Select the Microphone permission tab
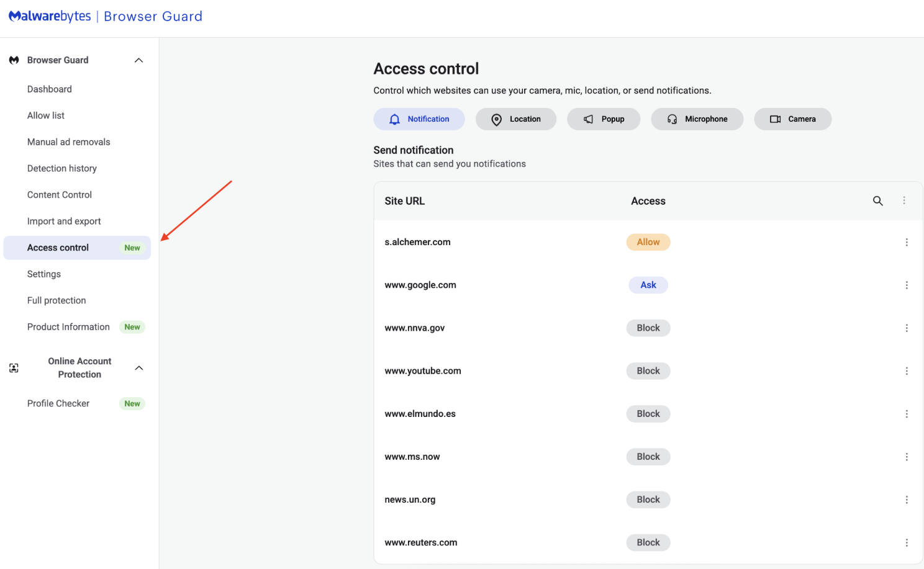 (x=697, y=119)
